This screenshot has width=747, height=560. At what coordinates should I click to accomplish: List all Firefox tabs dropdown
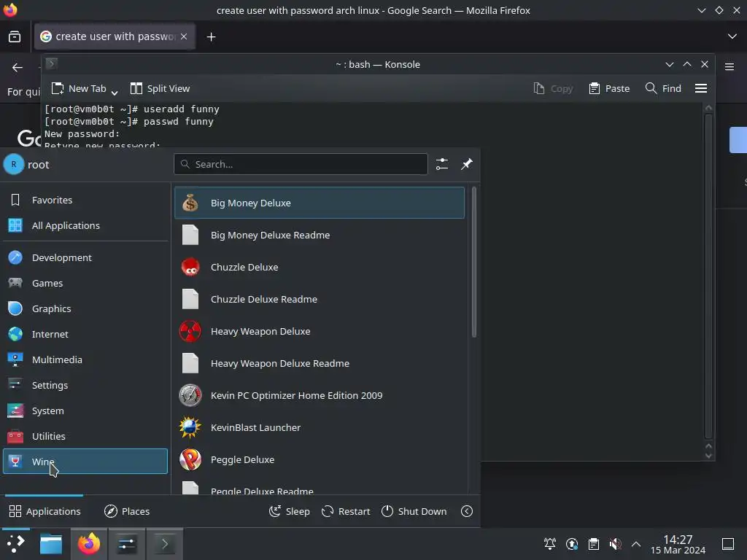[732, 36]
